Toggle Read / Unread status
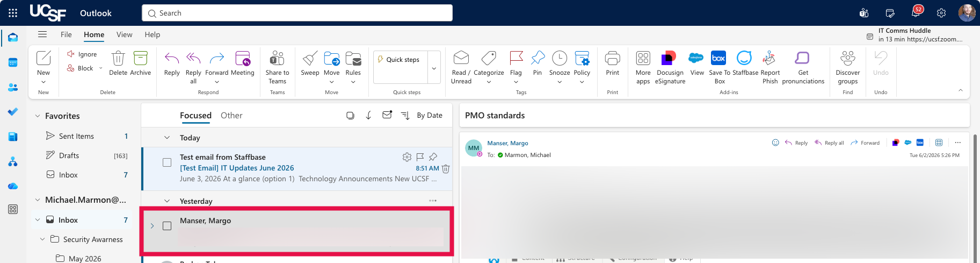The width and height of the screenshot is (980, 263). pyautogui.click(x=461, y=67)
